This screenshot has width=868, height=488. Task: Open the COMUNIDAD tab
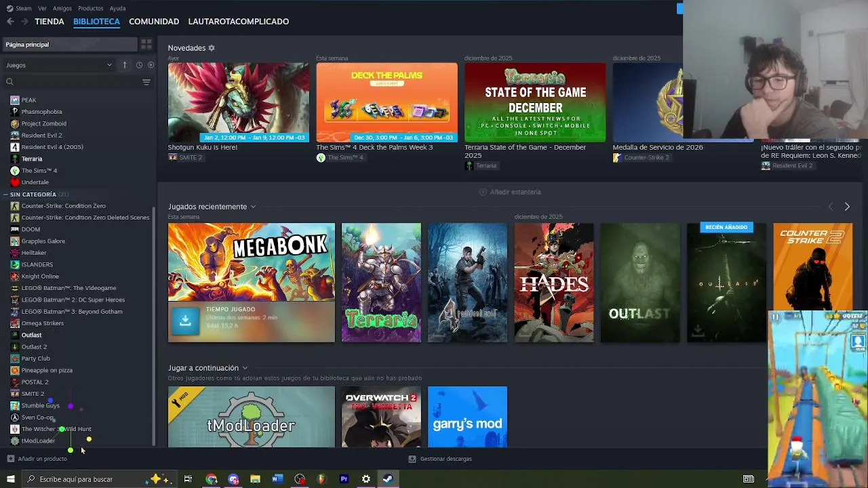[154, 22]
